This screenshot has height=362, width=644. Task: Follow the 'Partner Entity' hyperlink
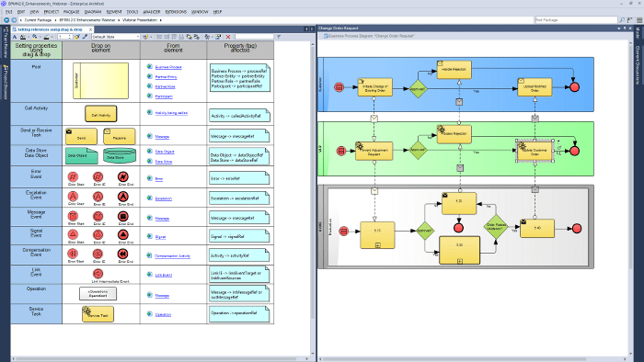(x=166, y=76)
